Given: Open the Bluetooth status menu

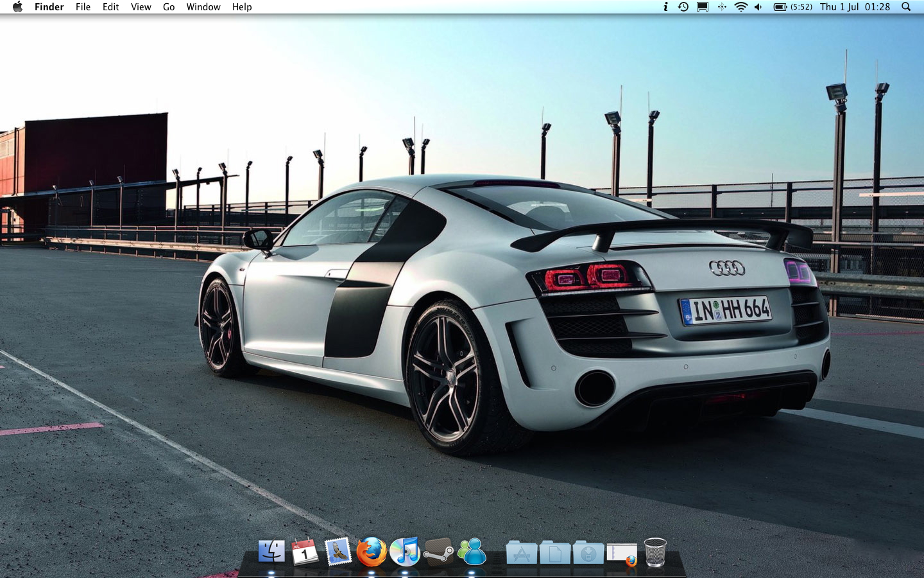Looking at the screenshot, I should pyautogui.click(x=722, y=7).
